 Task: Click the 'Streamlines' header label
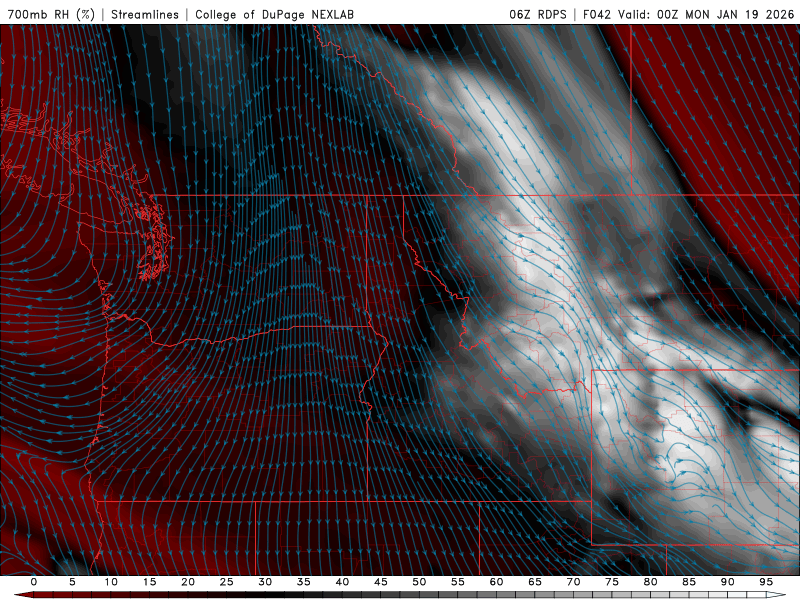coord(145,14)
